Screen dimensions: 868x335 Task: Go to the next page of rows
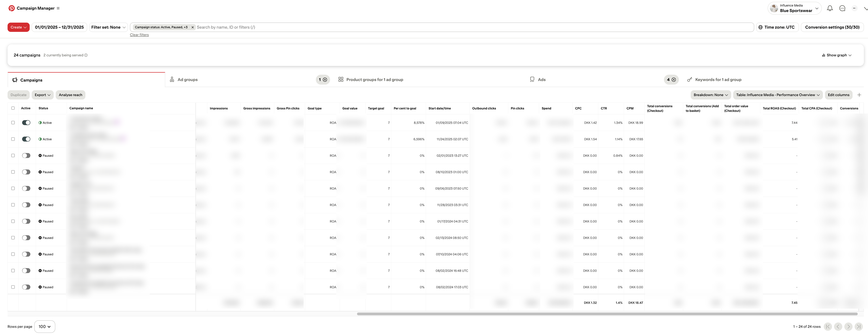[848, 327]
